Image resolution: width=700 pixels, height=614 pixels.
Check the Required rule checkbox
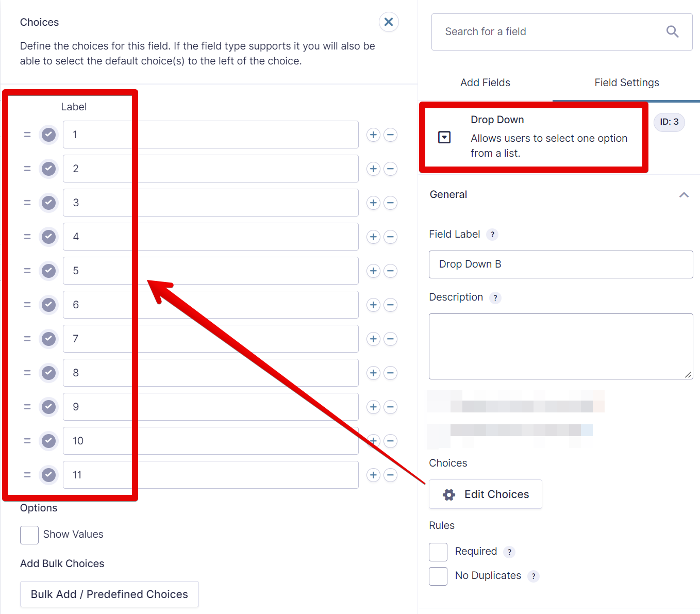438,552
